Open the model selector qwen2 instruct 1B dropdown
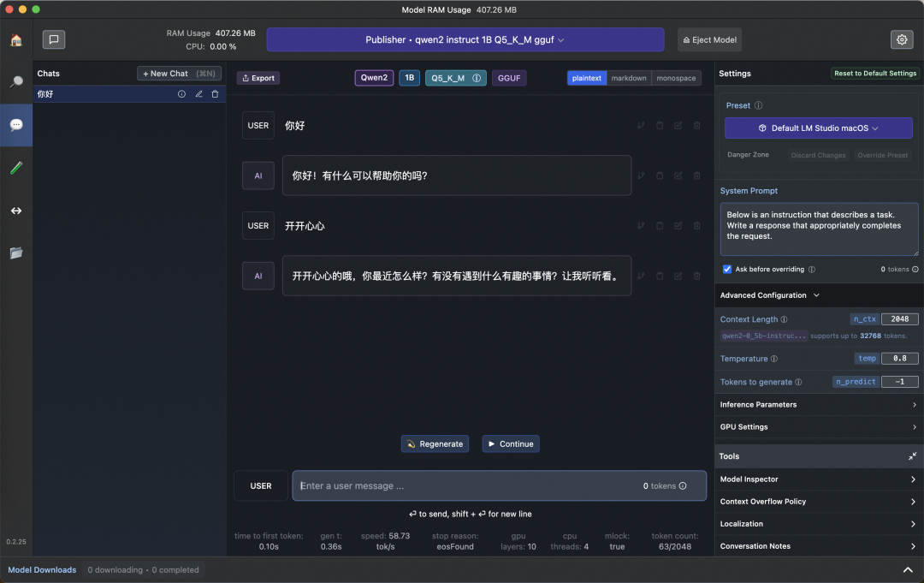Screen dimensions: 924x583 click(465, 39)
